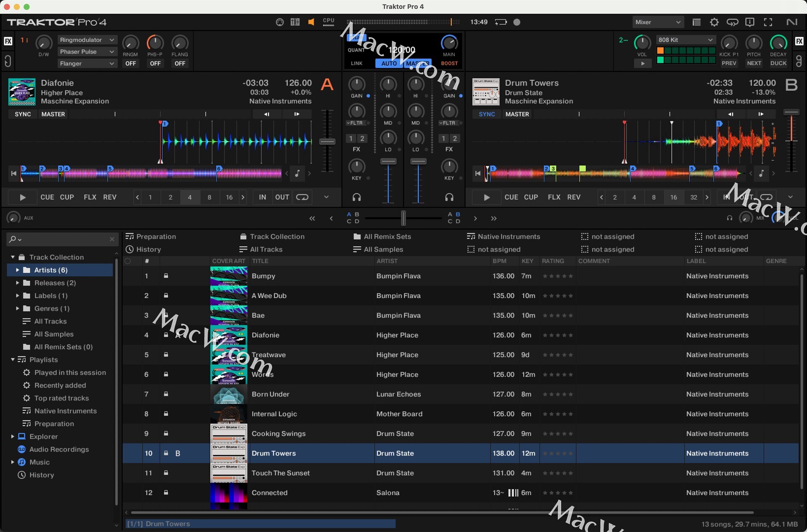Enable headphone cue for Deck A

click(356, 197)
